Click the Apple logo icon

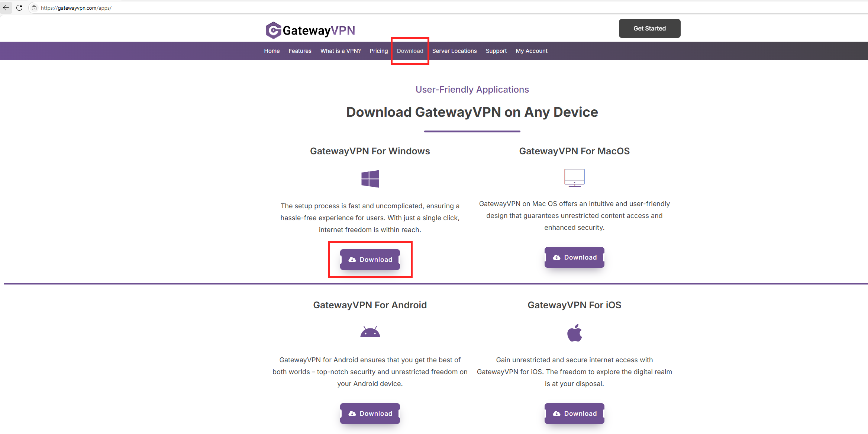pyautogui.click(x=575, y=333)
